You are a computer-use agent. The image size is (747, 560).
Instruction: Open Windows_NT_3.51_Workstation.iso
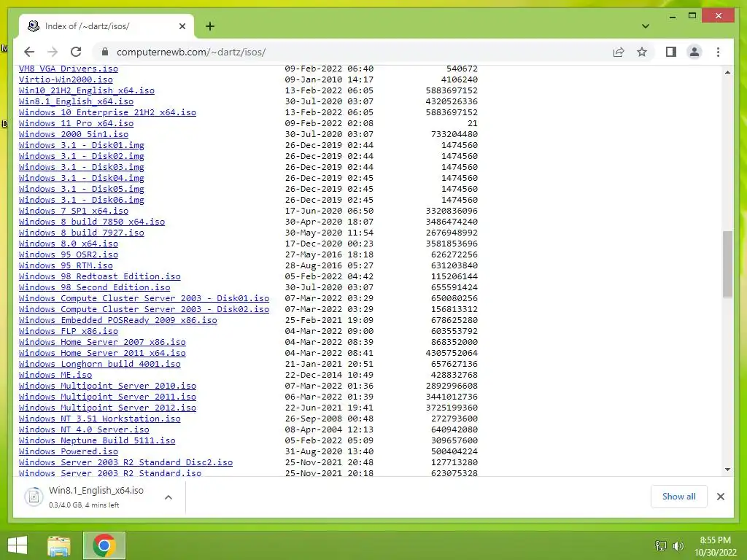pos(100,419)
